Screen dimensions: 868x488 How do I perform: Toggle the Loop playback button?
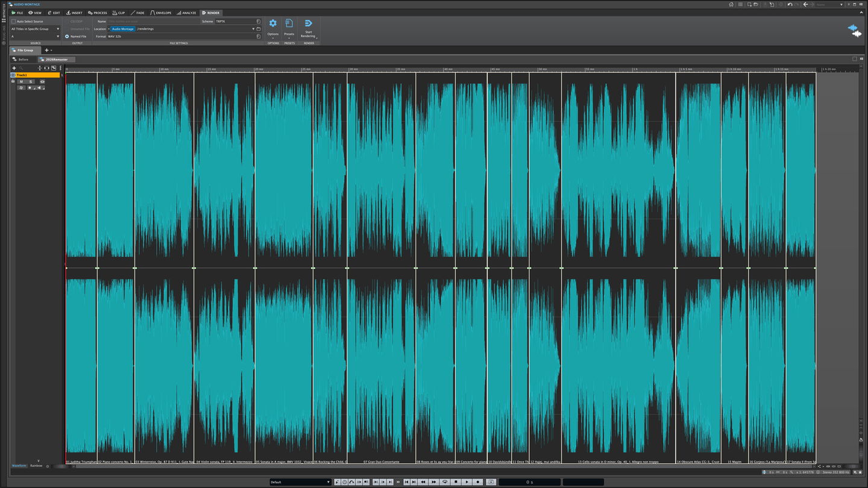pos(445,482)
